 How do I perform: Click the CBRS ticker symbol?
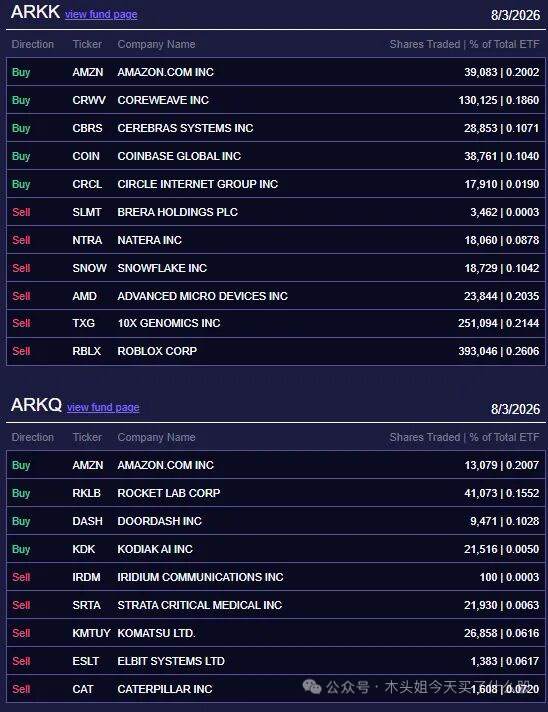pyautogui.click(x=87, y=128)
